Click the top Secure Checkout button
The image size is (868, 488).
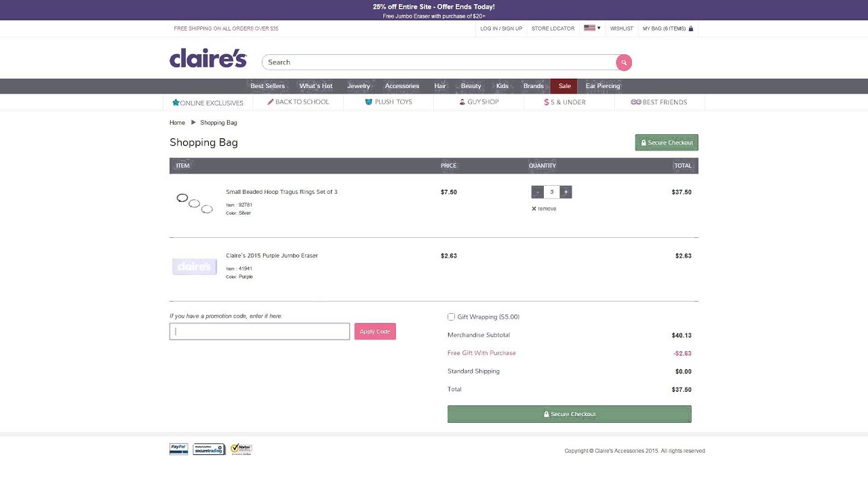tap(667, 142)
